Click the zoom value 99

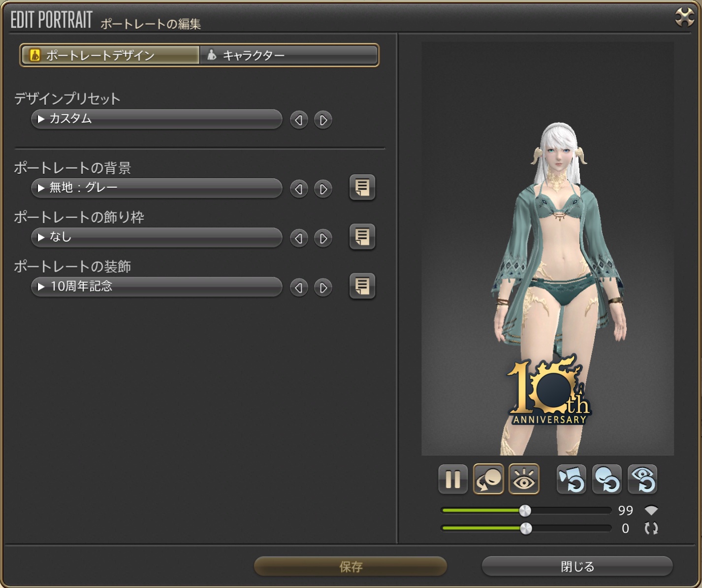point(626,511)
